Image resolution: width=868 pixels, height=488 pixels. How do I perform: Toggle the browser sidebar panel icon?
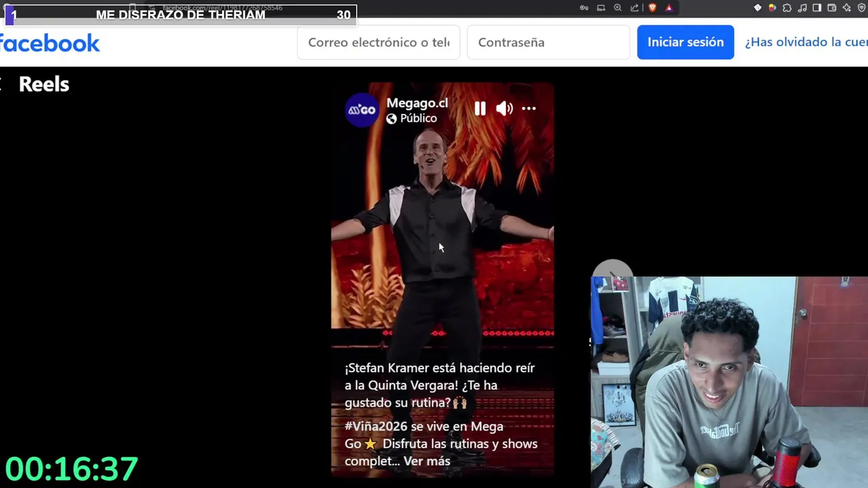click(817, 8)
